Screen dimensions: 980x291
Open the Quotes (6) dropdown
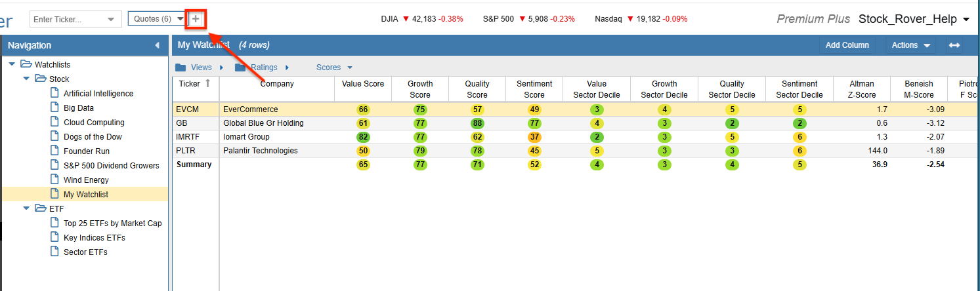point(159,19)
